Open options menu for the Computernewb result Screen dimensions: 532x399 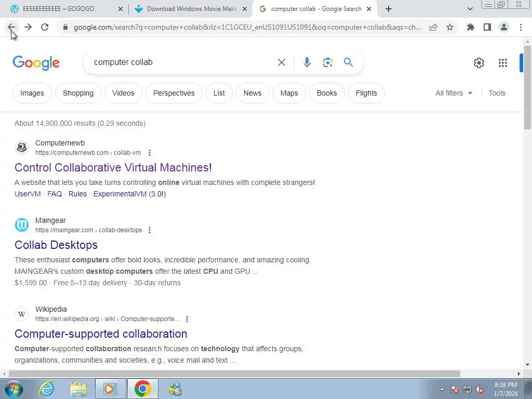tap(150, 153)
